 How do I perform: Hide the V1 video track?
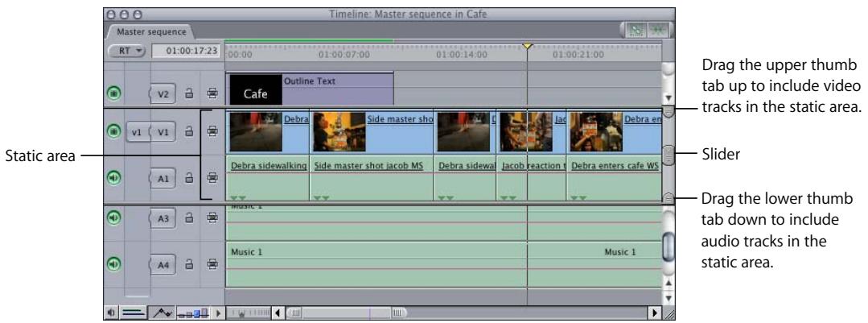pos(113,132)
